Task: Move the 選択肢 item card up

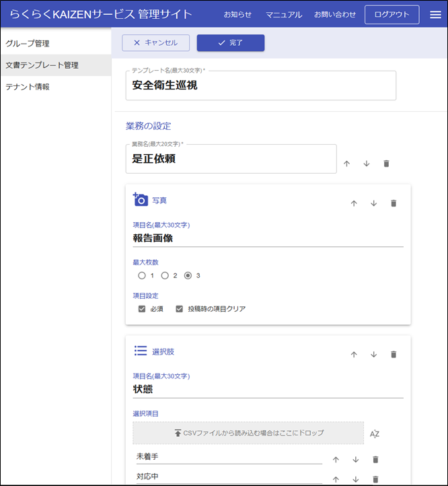Action: coord(353,354)
